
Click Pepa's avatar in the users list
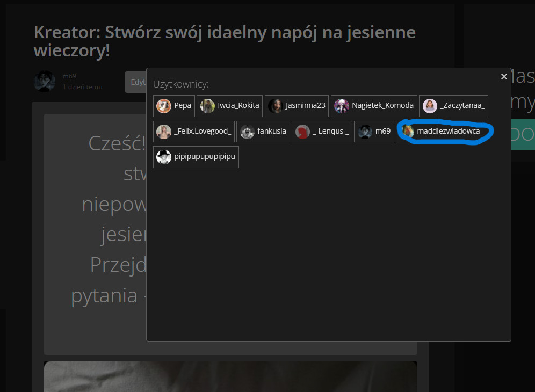pos(164,106)
